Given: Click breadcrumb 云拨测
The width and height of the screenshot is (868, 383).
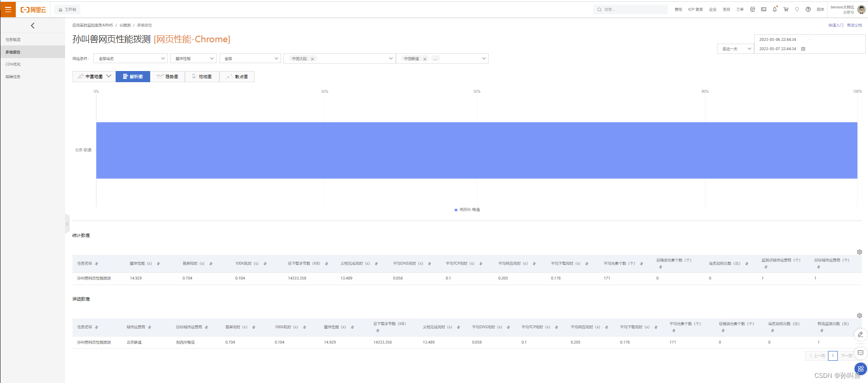Looking at the screenshot, I should point(125,25).
